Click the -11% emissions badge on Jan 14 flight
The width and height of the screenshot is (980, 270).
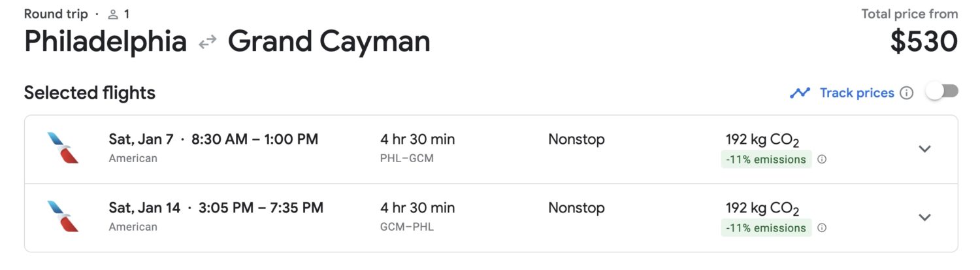[x=766, y=228]
